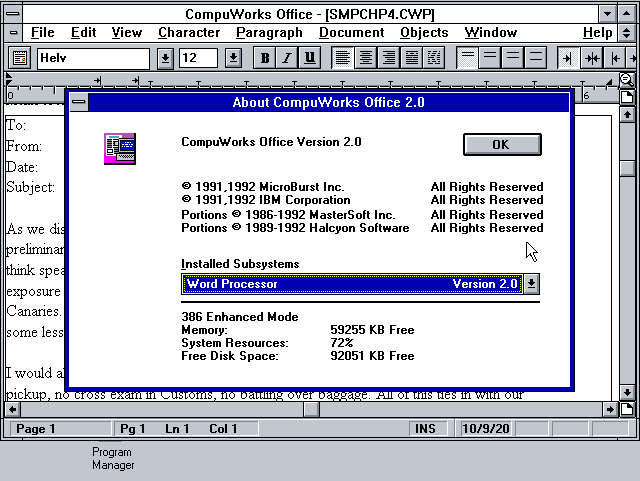640x481 pixels.
Task: Open the About dialog system menu box
Action: pyautogui.click(x=79, y=102)
